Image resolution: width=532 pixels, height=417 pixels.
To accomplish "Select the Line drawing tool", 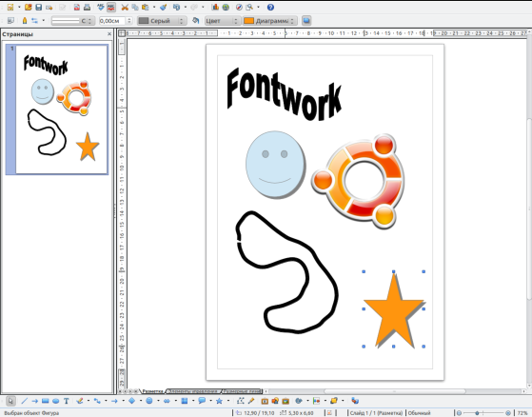I will (24, 401).
